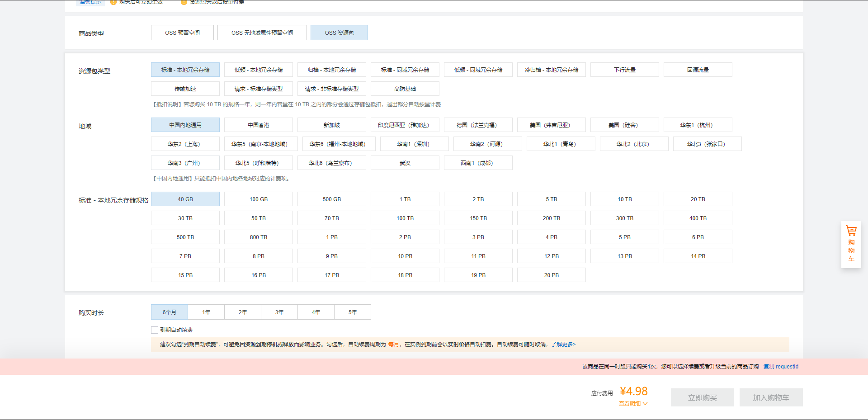
Task: Select the 100 GB storage size
Action: [x=259, y=199]
